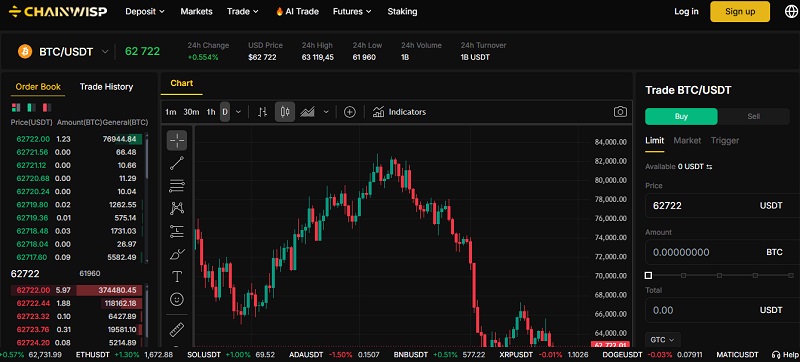Open the GTC order type dropdown

point(663,340)
